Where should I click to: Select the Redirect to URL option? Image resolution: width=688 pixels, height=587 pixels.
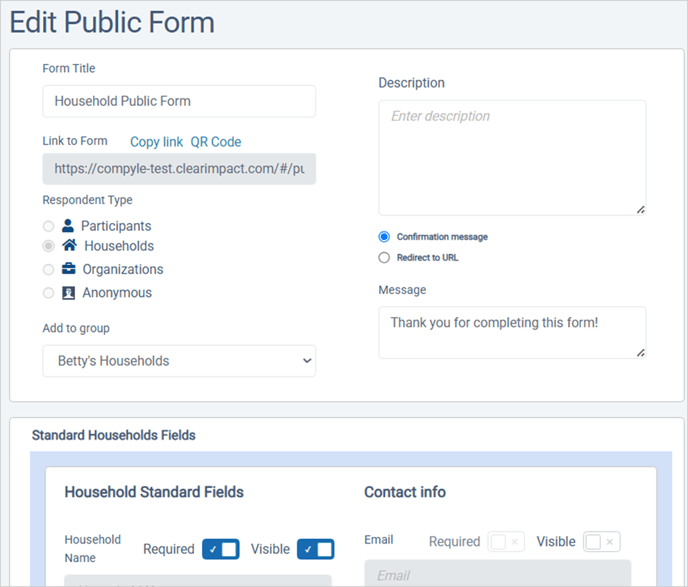point(384,258)
